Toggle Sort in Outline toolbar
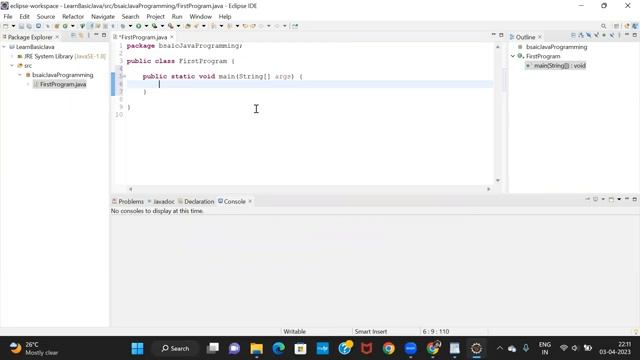This screenshot has height=360, width=640. click(x=581, y=36)
